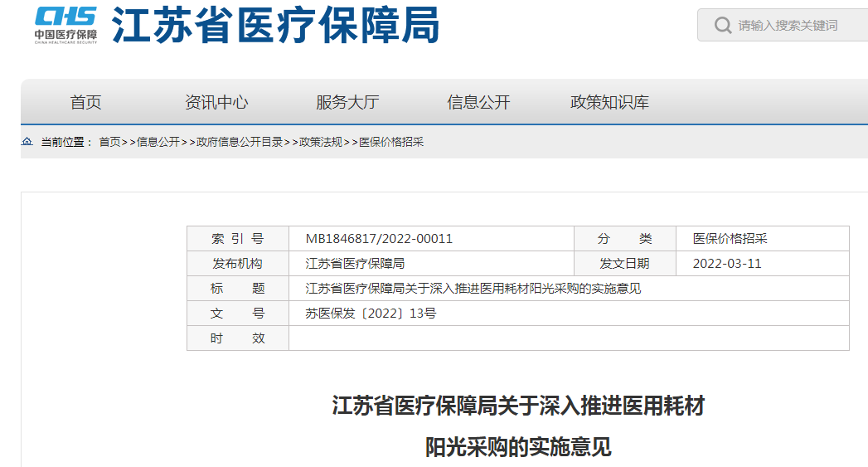Viewport: 868px width, 467px height.
Task: Open the 服务大厅 navigation tab
Action: click(347, 102)
